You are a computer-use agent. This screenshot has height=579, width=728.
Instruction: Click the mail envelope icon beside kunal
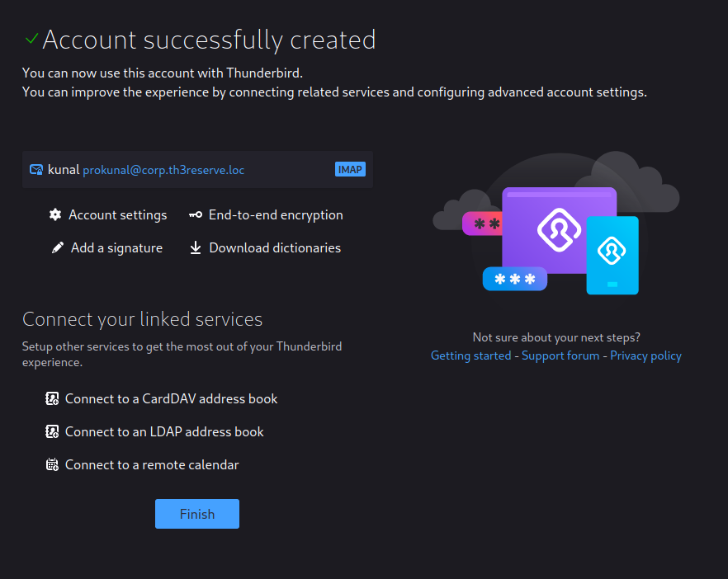pyautogui.click(x=36, y=170)
